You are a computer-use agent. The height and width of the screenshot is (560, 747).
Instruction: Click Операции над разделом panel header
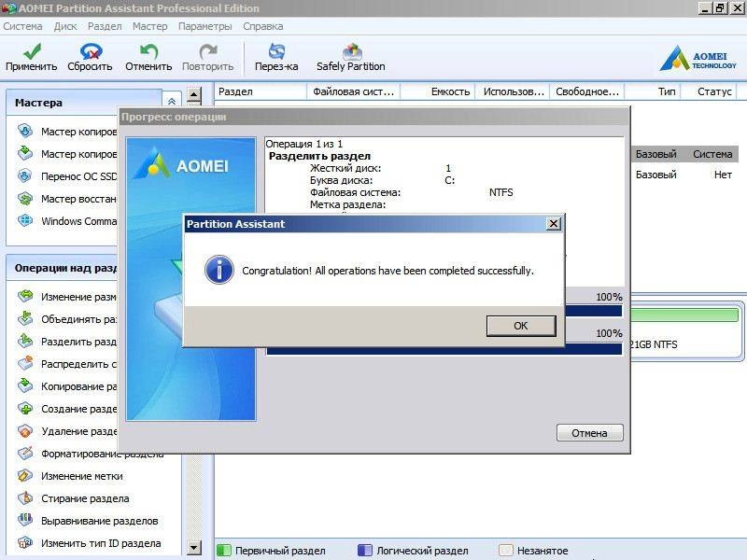click(62, 268)
